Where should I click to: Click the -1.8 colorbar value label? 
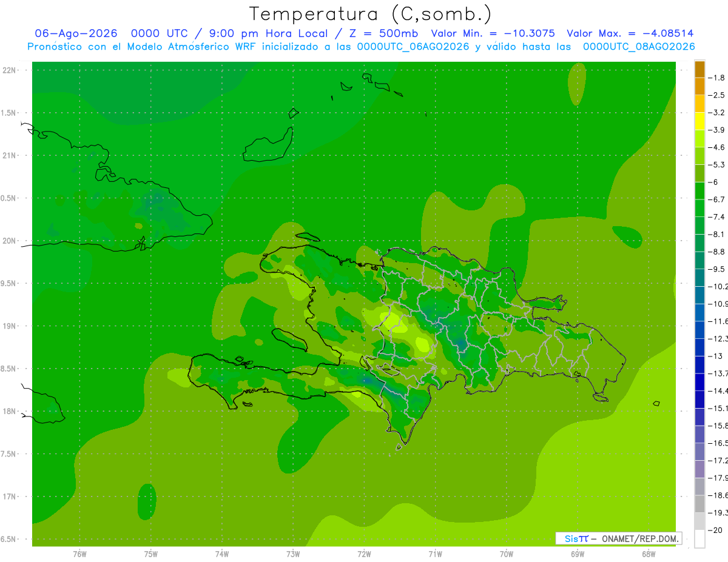pyautogui.click(x=717, y=78)
